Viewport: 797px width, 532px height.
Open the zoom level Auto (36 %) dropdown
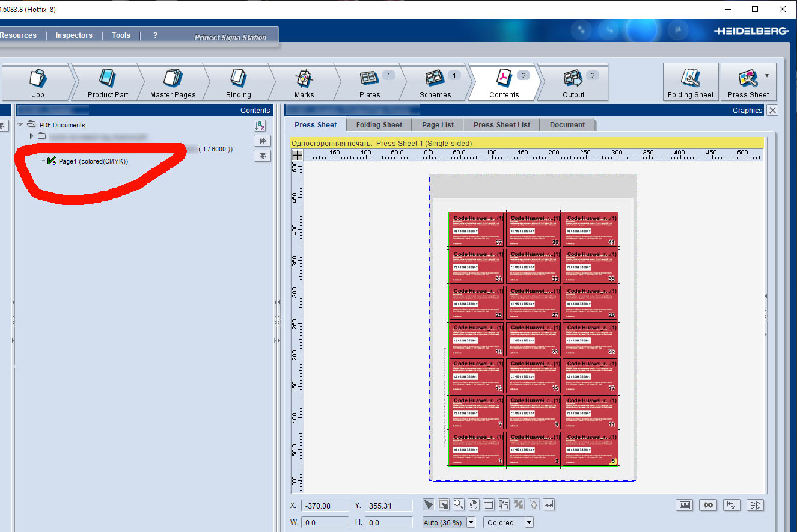point(471,522)
